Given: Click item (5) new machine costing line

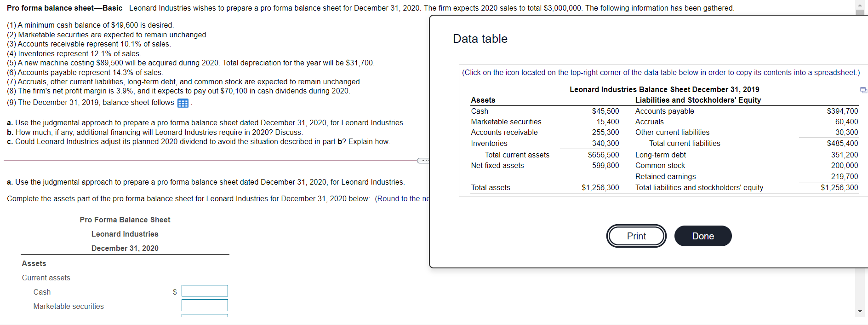Looking at the screenshot, I should pyautogui.click(x=190, y=63).
